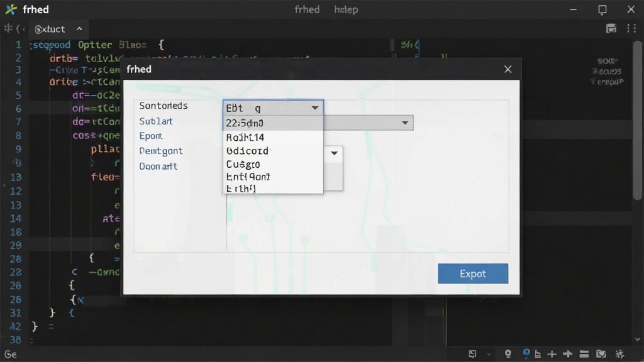
Task: Click the L-shaped icon beside the blue pin
Action: (x=538, y=354)
